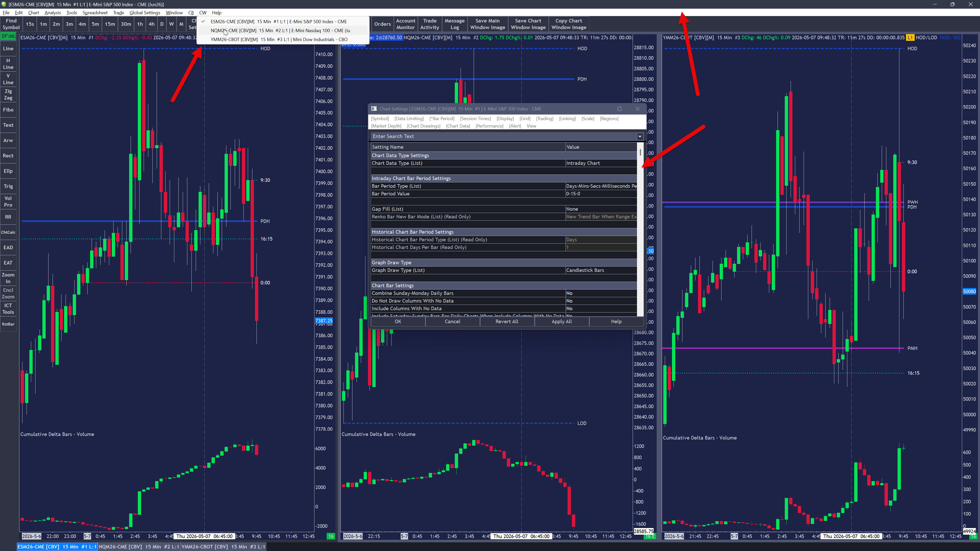
Task: Open the Vol Pro volume profile tool
Action: (8, 202)
